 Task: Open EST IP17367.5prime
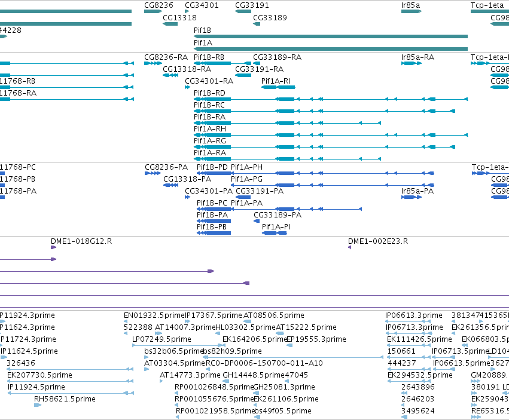tap(214, 315)
